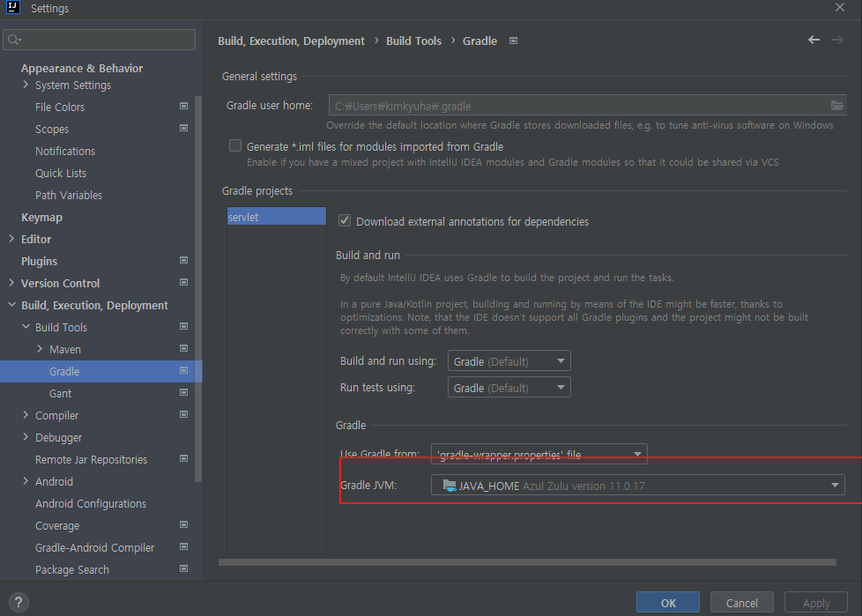
Task: Select the servlet Gradle project
Action: (x=277, y=216)
